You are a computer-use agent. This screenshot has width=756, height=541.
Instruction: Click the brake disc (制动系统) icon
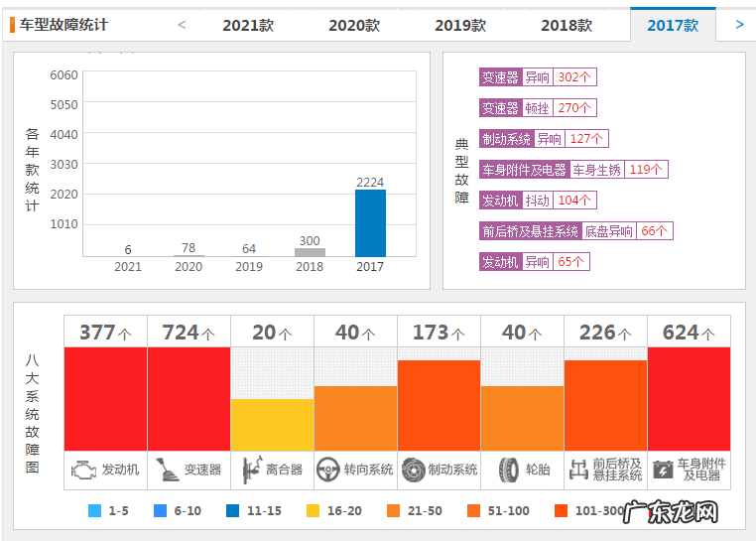coord(413,471)
